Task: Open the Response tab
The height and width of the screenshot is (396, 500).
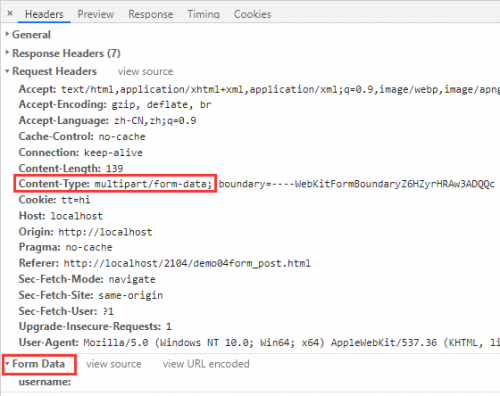Action: [151, 14]
